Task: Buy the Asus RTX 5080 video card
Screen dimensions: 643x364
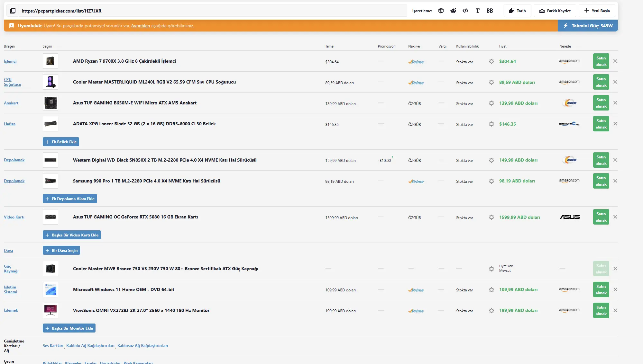Action: pos(601,217)
